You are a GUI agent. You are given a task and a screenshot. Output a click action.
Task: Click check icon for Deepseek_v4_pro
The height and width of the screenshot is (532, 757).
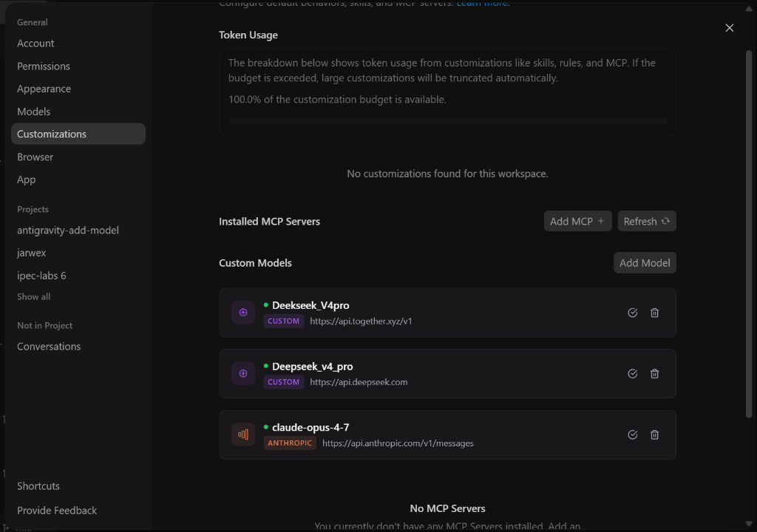(633, 374)
